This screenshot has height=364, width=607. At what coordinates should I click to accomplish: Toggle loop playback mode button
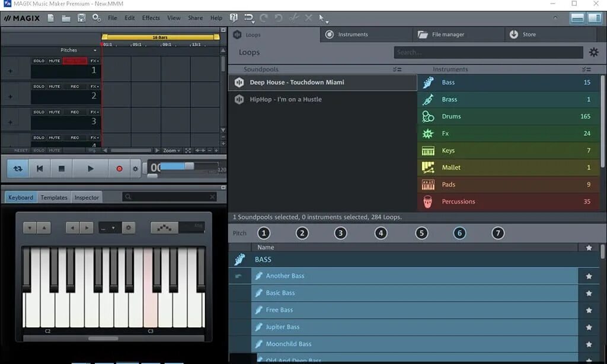coord(18,168)
